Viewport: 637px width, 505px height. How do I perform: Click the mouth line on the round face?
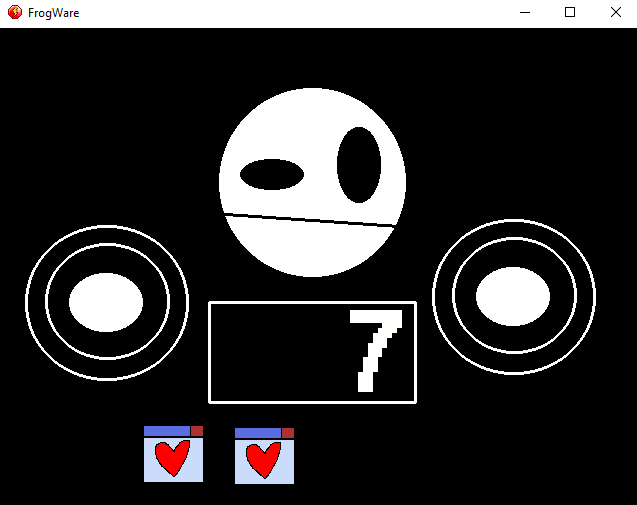click(310, 219)
